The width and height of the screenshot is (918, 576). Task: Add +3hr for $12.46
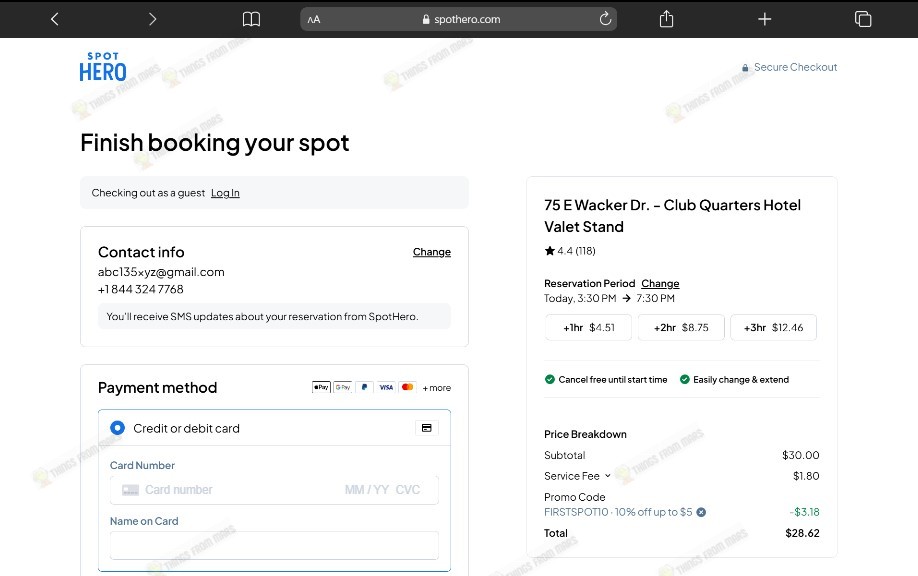pyautogui.click(x=773, y=328)
